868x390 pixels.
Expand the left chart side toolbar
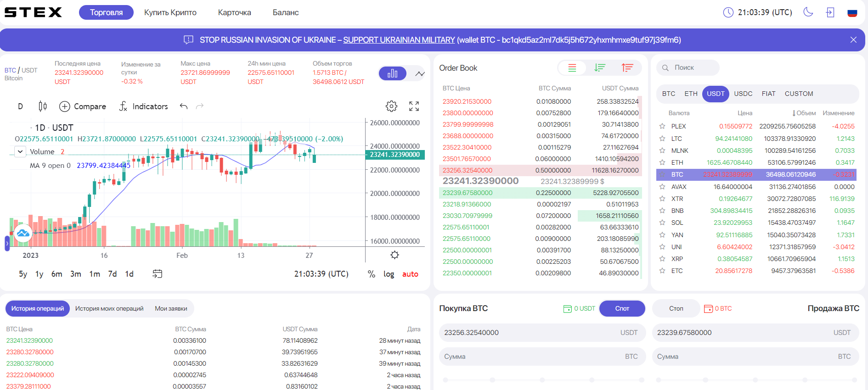[x=7, y=243]
